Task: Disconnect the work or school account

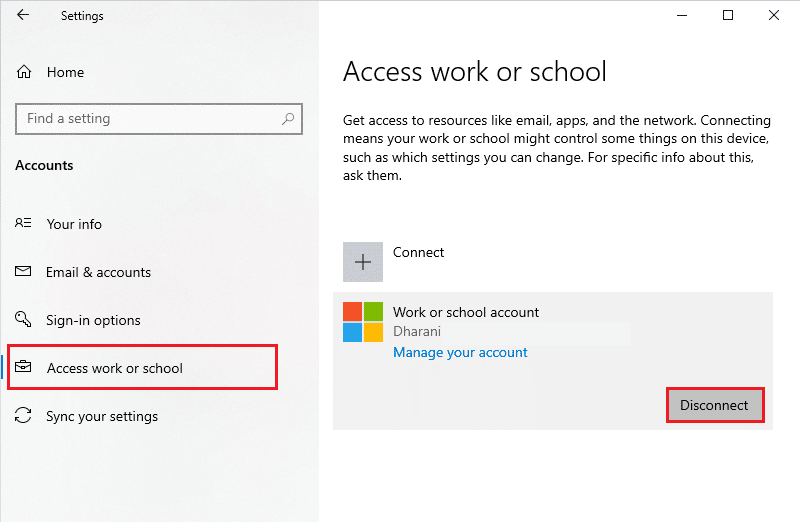Action: (x=715, y=405)
